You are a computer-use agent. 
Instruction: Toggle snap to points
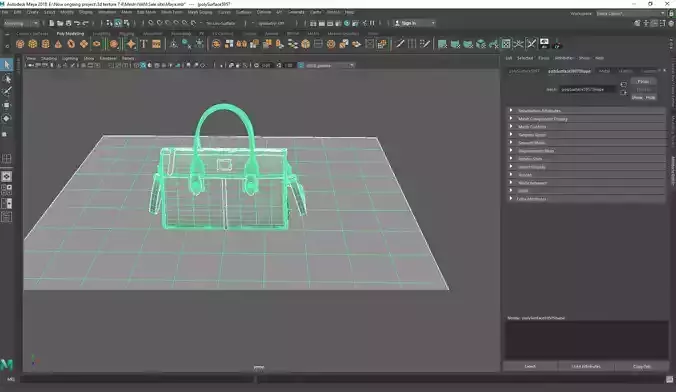pos(168,23)
